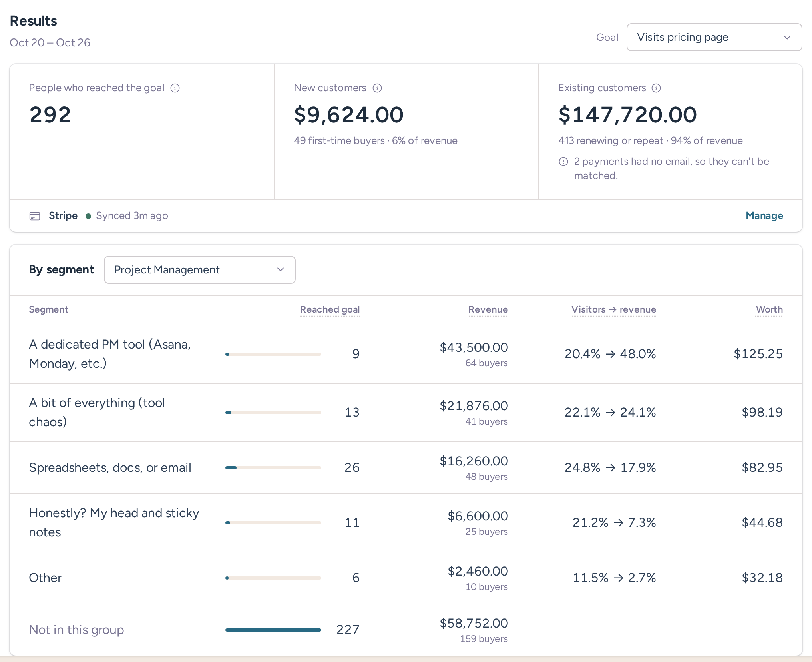Click the $32.18 worth value
The width and height of the screenshot is (812, 662).
click(762, 578)
